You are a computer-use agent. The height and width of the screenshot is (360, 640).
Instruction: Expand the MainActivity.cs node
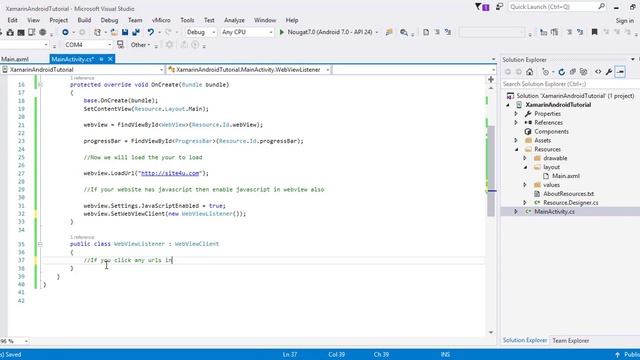pyautogui.click(x=516, y=211)
